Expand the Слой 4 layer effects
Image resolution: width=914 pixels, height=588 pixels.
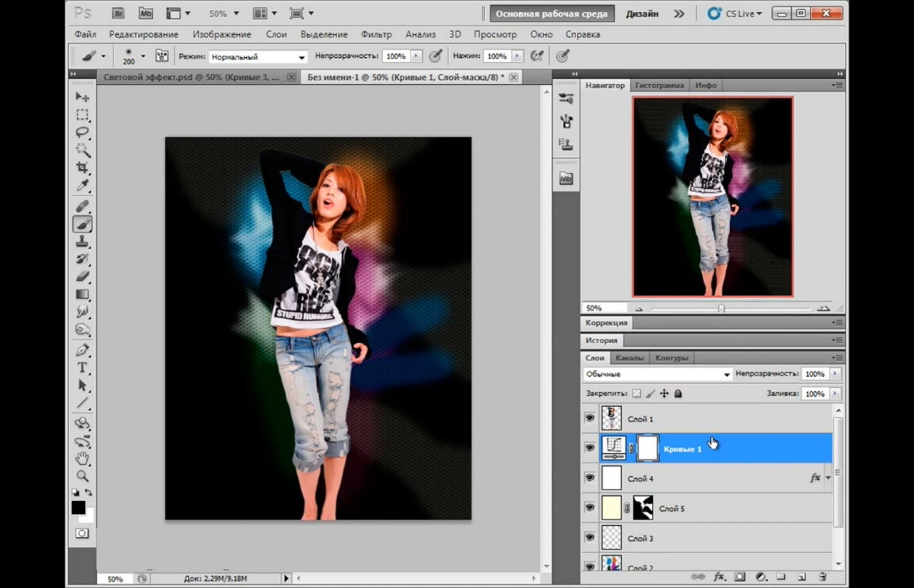pyautogui.click(x=828, y=478)
